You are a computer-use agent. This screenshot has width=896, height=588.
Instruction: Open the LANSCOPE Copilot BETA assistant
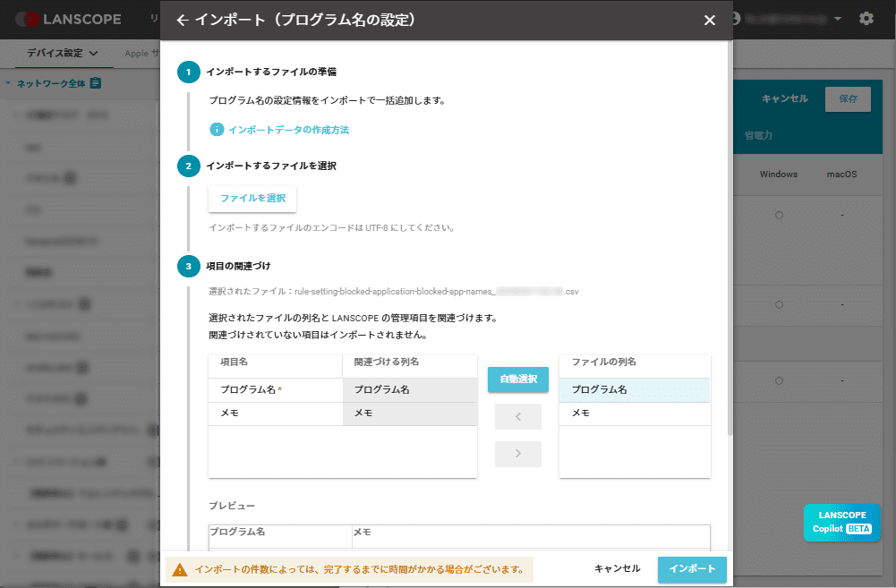pos(841,523)
